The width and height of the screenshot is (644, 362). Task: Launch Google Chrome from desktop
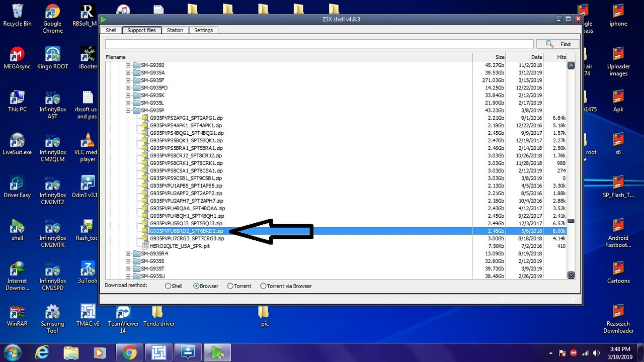(52, 19)
